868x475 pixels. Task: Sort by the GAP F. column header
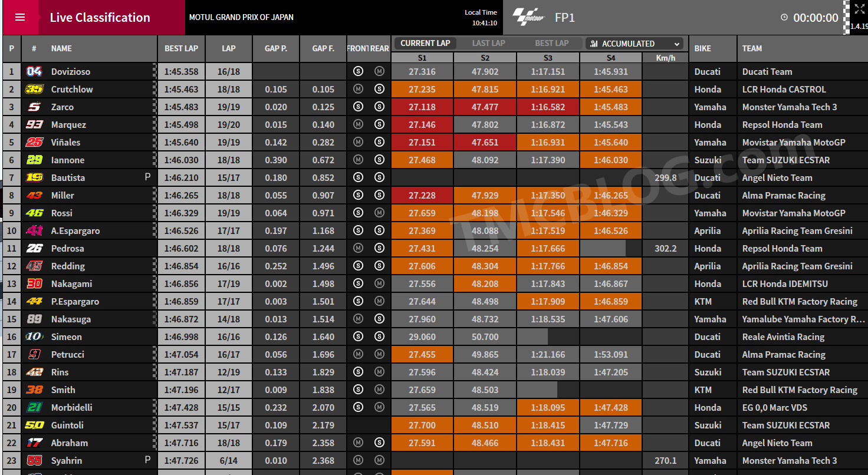(323, 48)
